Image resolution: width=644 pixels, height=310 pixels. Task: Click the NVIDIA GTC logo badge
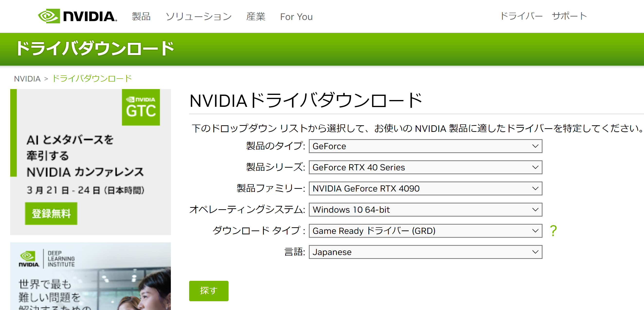pos(141,107)
